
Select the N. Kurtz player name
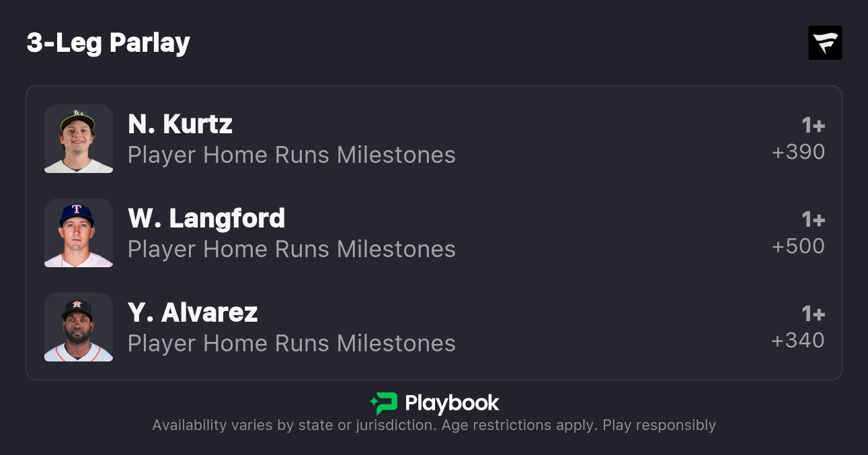pyautogui.click(x=180, y=124)
